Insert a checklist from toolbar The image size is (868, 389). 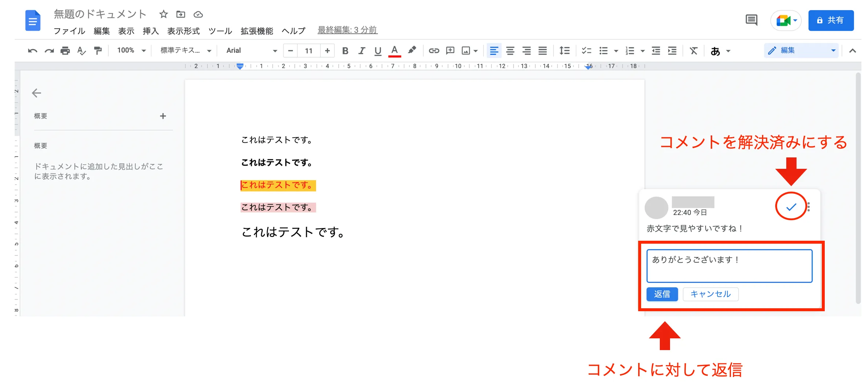pos(586,51)
